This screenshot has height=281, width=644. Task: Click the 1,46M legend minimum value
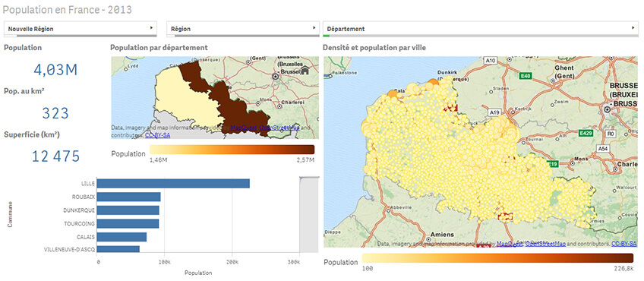point(158,159)
